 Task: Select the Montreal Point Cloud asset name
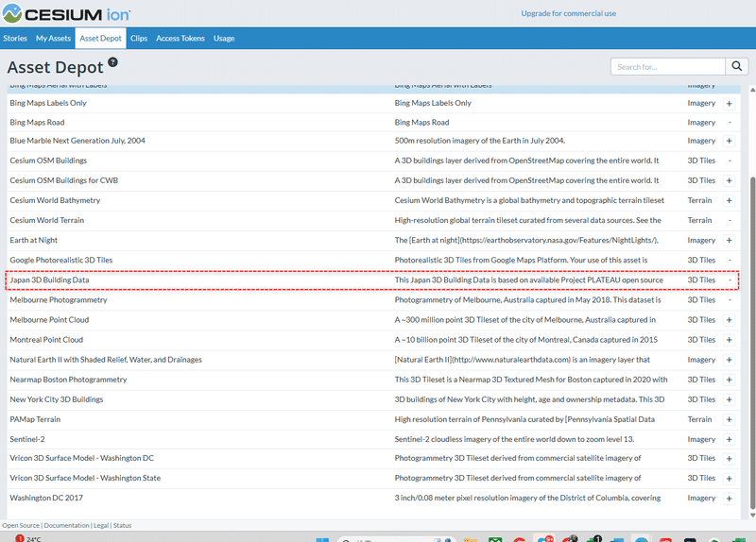coord(46,340)
